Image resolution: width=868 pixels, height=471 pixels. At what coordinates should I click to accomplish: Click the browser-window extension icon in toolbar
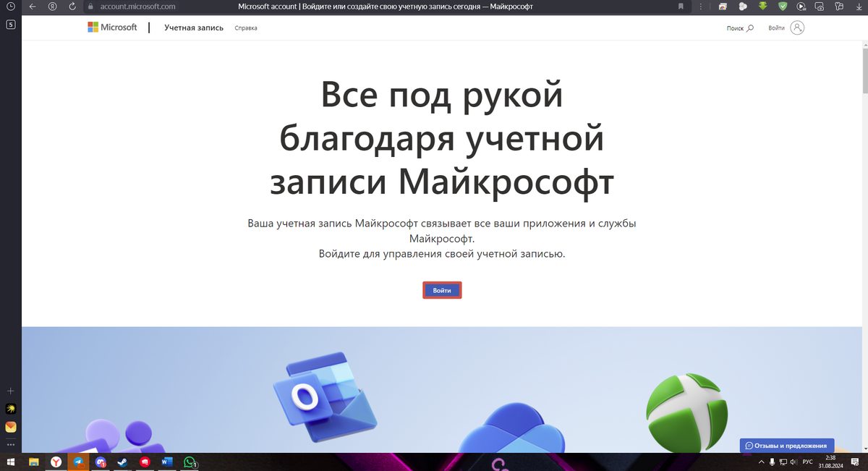click(723, 7)
